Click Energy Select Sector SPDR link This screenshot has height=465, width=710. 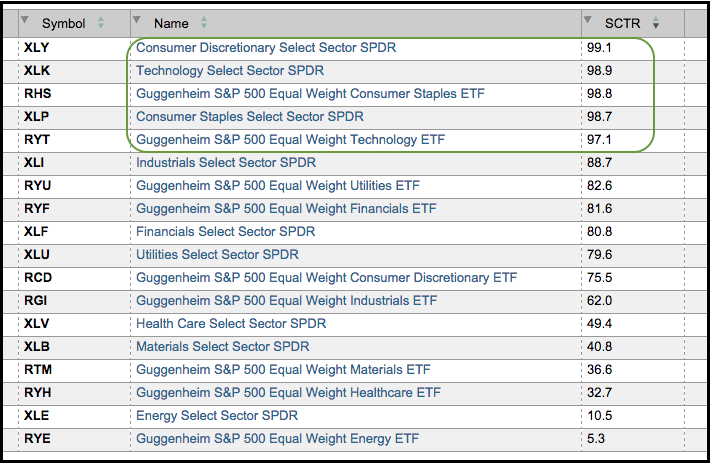coord(216,416)
